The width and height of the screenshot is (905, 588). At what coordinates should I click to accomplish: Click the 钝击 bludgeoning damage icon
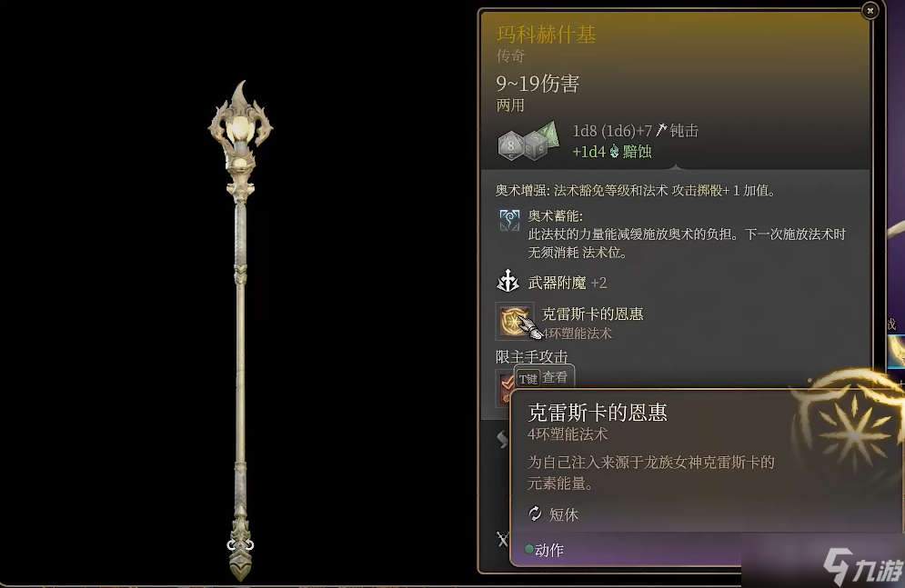point(661,131)
